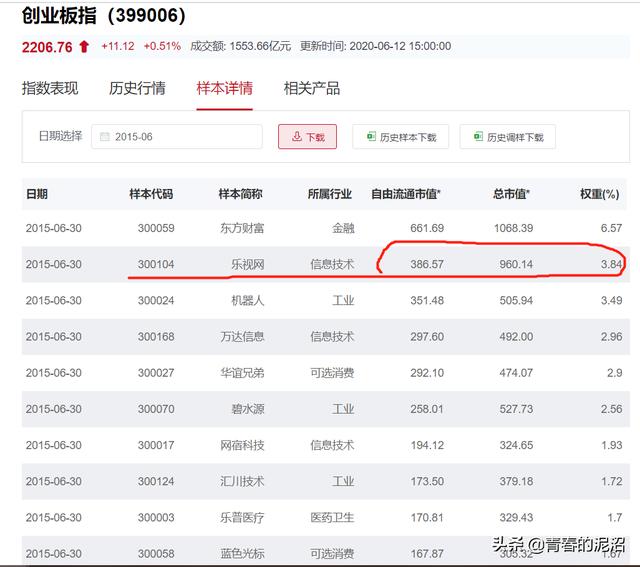Click the industry cell 金融

coord(343,228)
